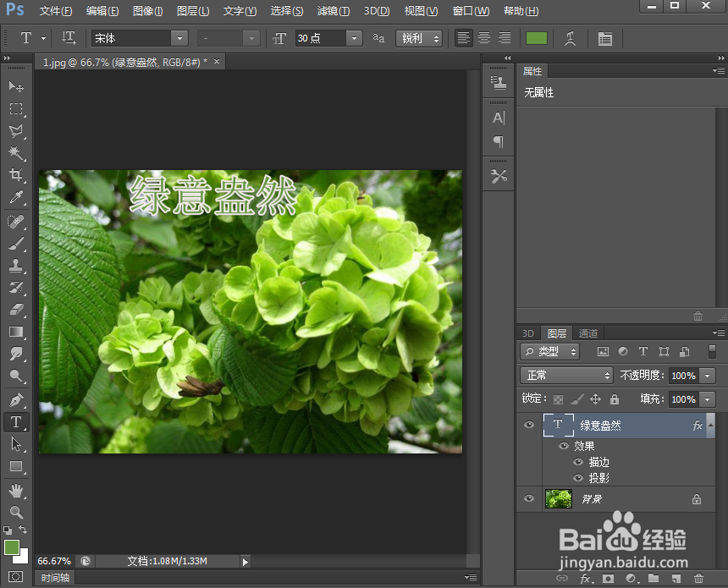Select the History Brush tool
The image size is (728, 588).
coord(16,288)
